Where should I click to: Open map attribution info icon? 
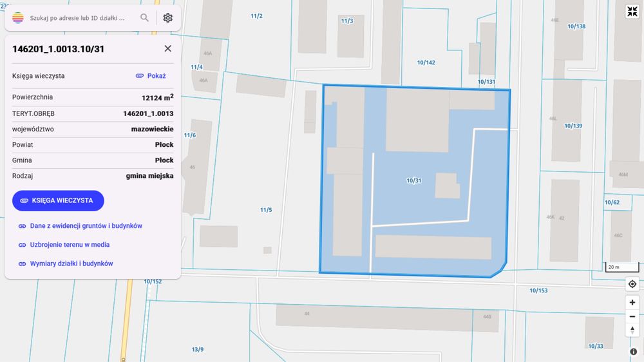coord(633,351)
